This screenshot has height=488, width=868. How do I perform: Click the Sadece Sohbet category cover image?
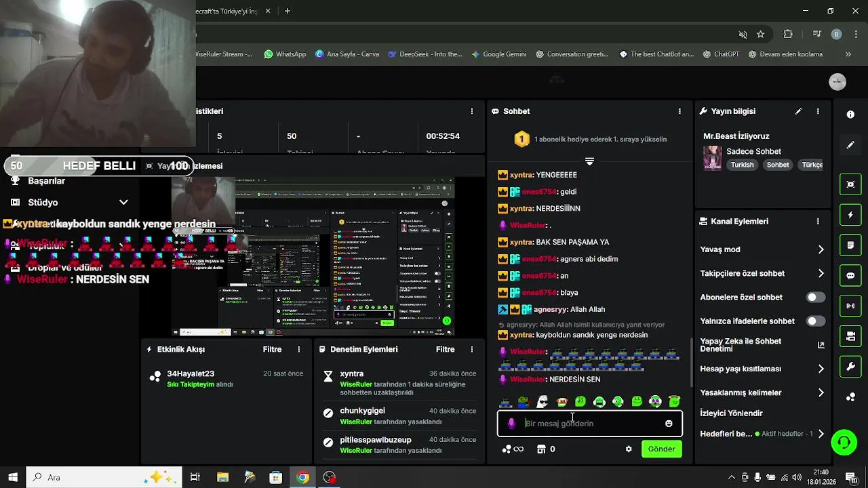click(712, 158)
